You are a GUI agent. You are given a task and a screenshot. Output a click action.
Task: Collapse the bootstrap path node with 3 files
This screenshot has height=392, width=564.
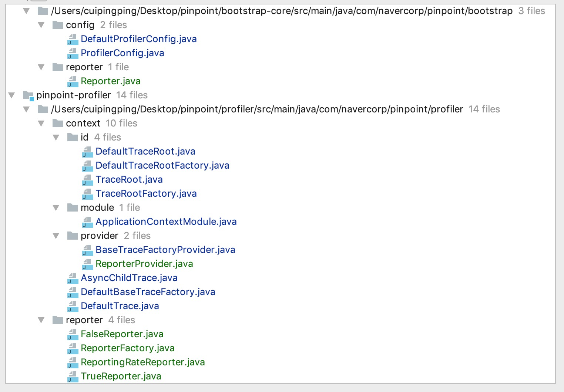[26, 11]
